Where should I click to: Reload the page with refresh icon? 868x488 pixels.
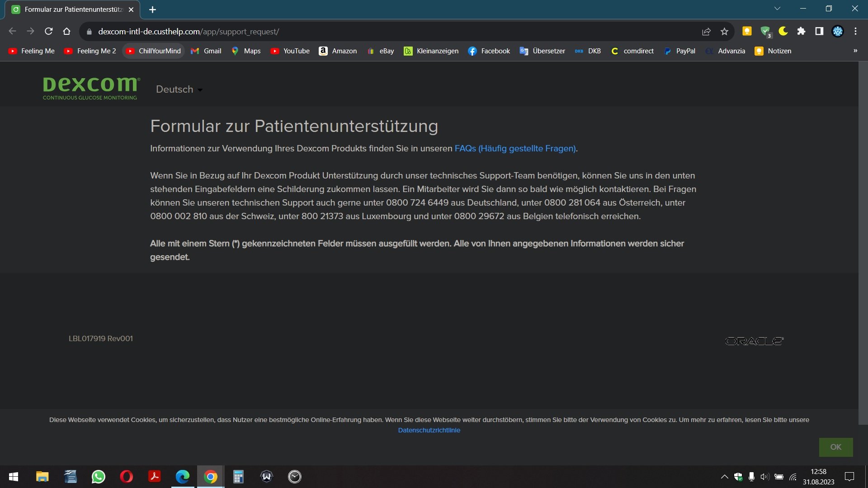[49, 31]
